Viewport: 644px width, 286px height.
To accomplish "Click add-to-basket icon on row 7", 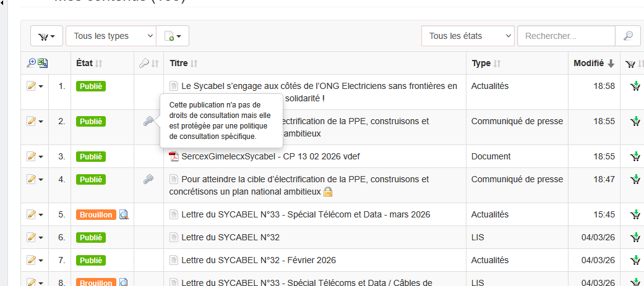I will coord(635,261).
